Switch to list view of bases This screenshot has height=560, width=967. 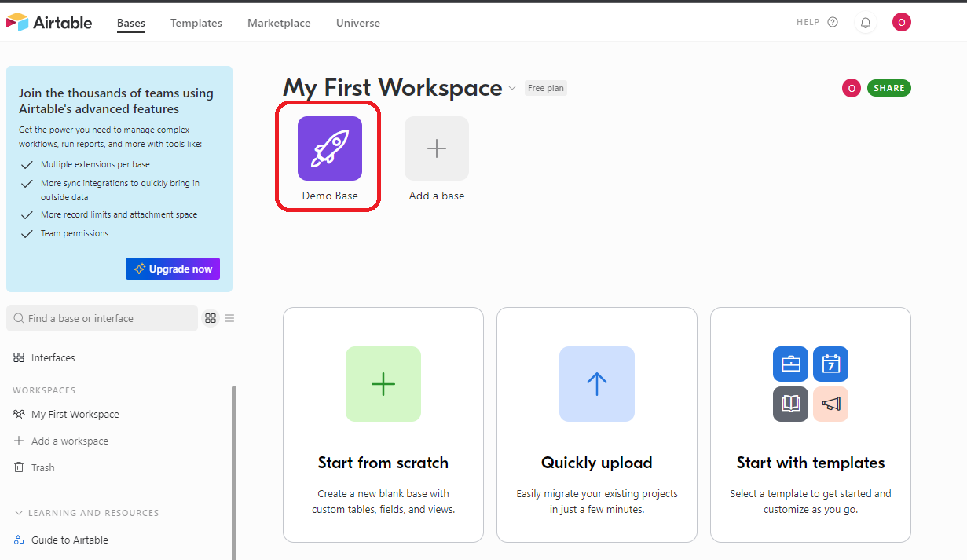[x=229, y=318]
